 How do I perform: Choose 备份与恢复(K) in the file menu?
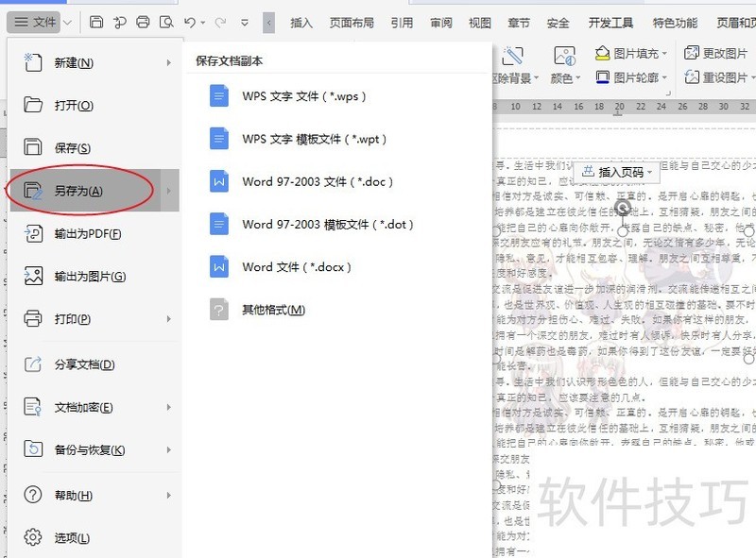tap(94, 449)
